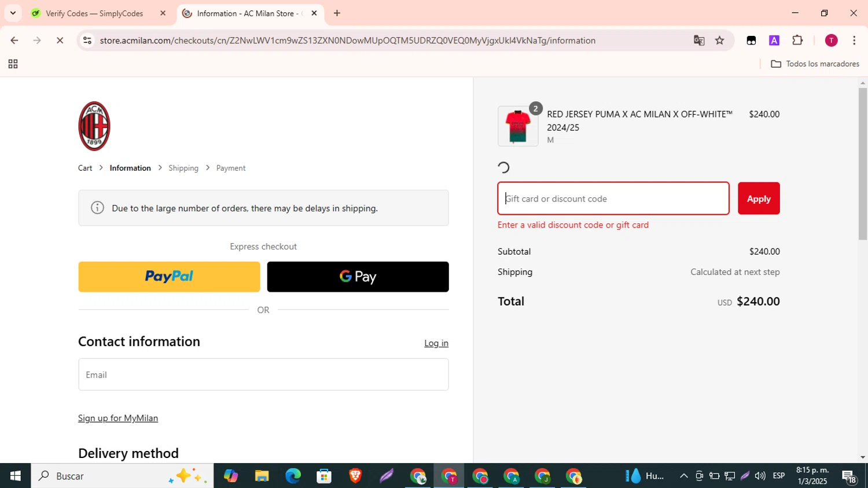Switch to Verify Codes SimplyCodes tab
The height and width of the screenshot is (488, 868).
coord(94,13)
